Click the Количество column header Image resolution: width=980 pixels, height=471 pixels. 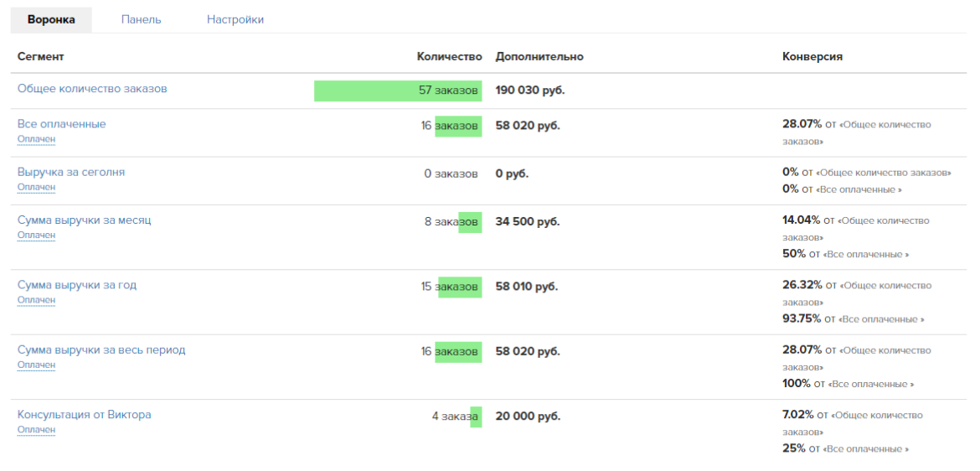pos(449,56)
